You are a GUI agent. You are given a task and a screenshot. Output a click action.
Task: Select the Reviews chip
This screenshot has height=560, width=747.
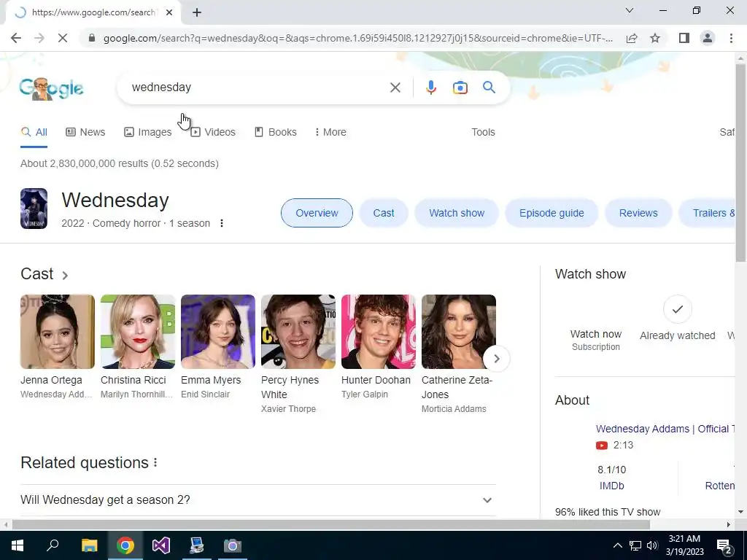tap(638, 213)
